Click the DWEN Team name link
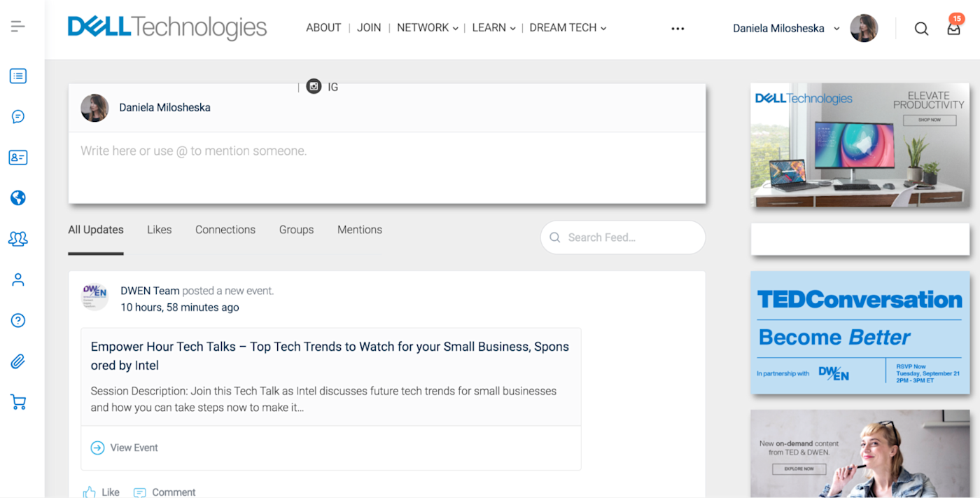Screen dimensions: 980x498 tap(150, 291)
